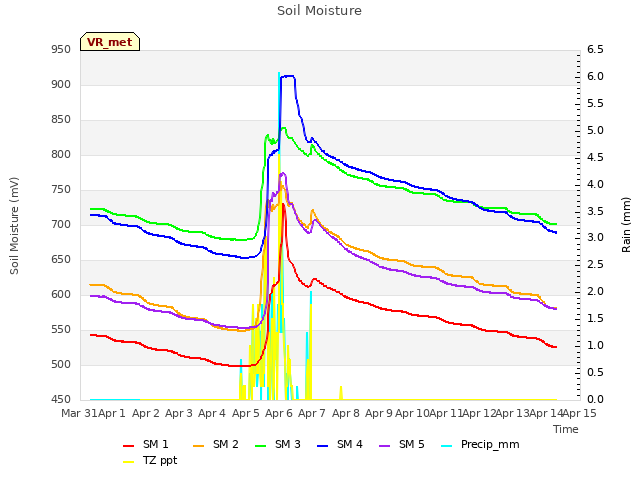Click the VR_met annotation label
The width and height of the screenshot is (640, 480).
[110, 42]
